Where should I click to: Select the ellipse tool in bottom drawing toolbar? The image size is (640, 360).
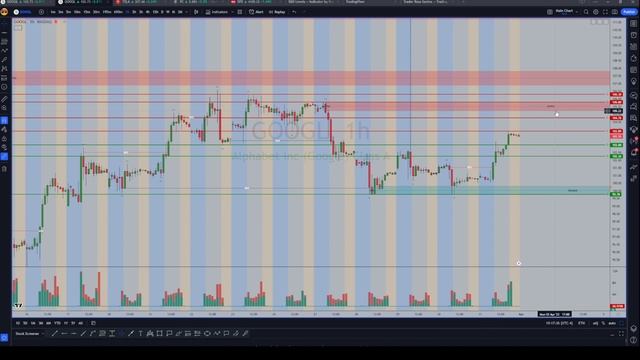pyautogui.click(x=207, y=333)
